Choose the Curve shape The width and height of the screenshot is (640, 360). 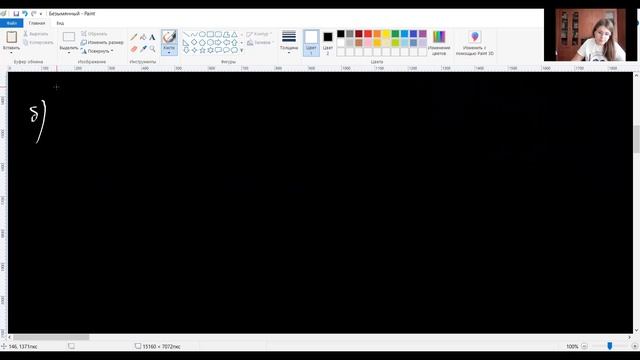tap(194, 34)
